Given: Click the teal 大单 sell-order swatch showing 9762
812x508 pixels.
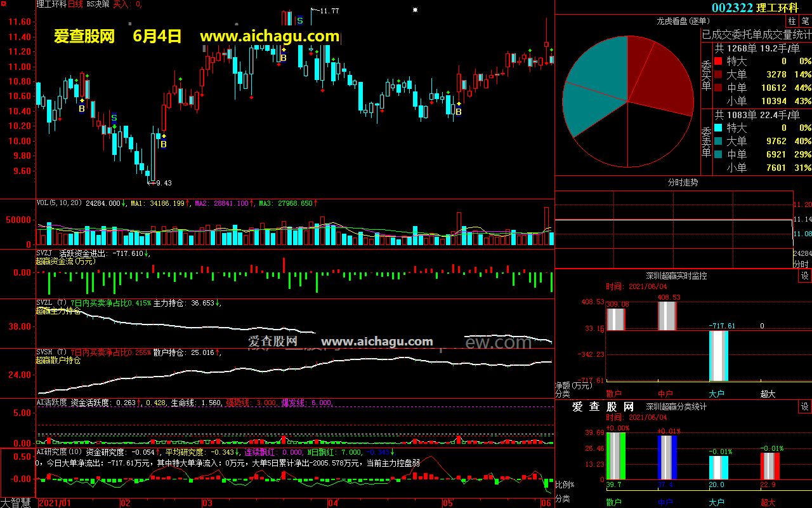Looking at the screenshot, I should pyautogui.click(x=718, y=141).
